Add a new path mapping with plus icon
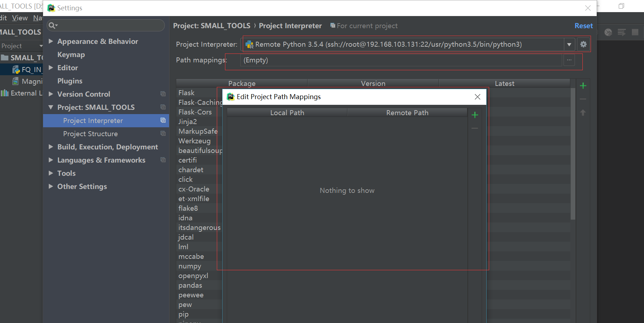Image resolution: width=644 pixels, height=323 pixels. pos(475,115)
